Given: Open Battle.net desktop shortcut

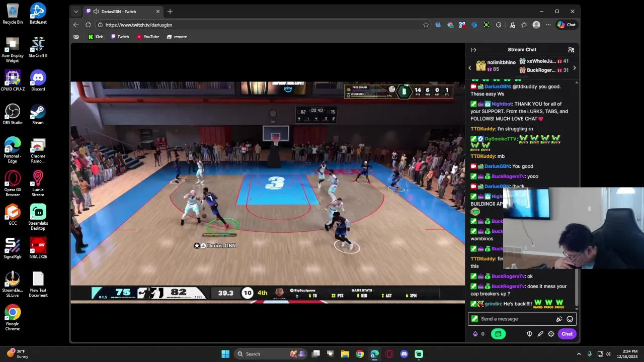Looking at the screenshot, I should tap(38, 14).
